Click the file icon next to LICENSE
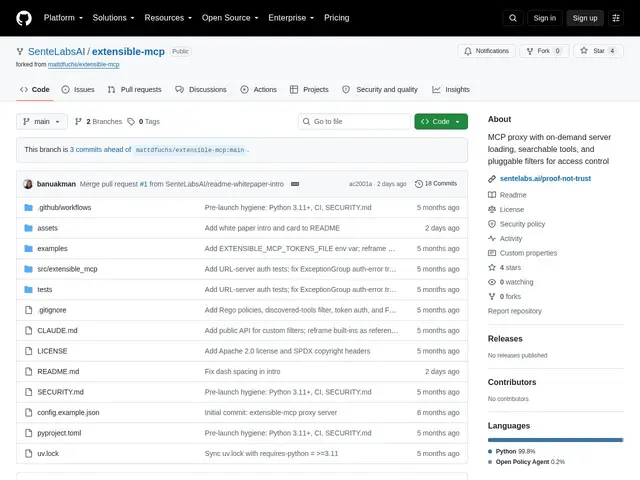The height and width of the screenshot is (480, 640). (x=28, y=351)
